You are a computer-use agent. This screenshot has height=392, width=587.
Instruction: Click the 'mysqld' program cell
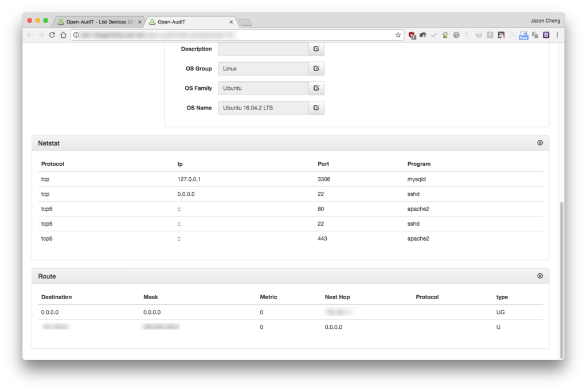click(x=416, y=179)
